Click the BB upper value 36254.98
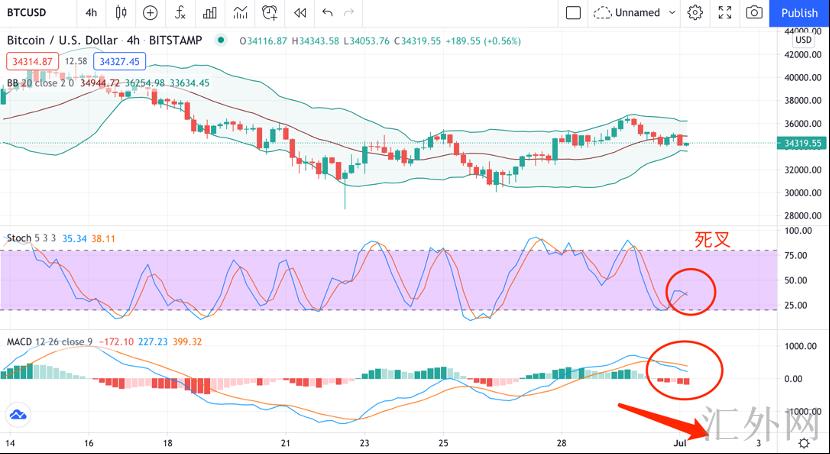This screenshot has height=454, width=830. pyautogui.click(x=145, y=83)
